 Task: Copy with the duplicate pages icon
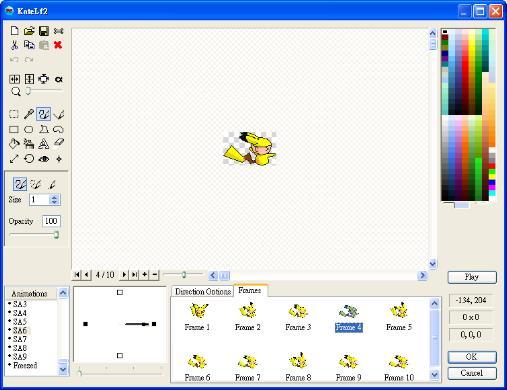coord(29,45)
